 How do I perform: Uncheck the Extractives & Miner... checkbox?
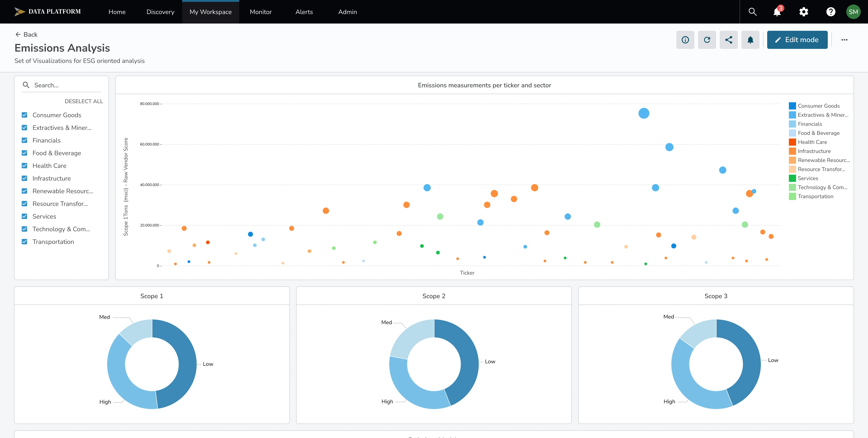click(x=24, y=128)
